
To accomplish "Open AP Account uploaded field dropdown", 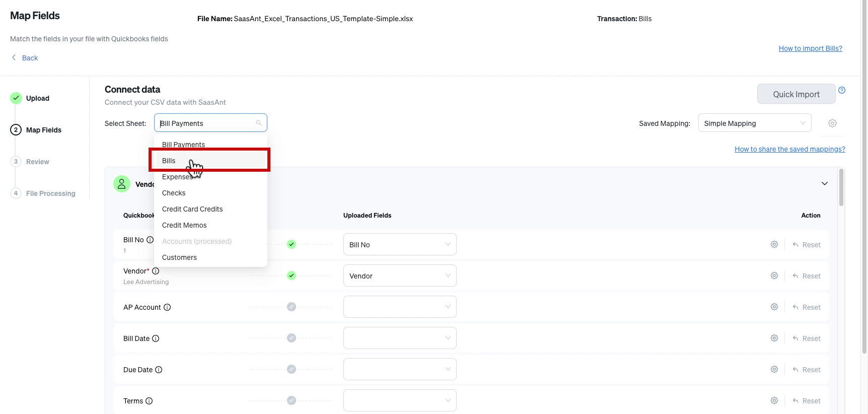I will coord(400,307).
